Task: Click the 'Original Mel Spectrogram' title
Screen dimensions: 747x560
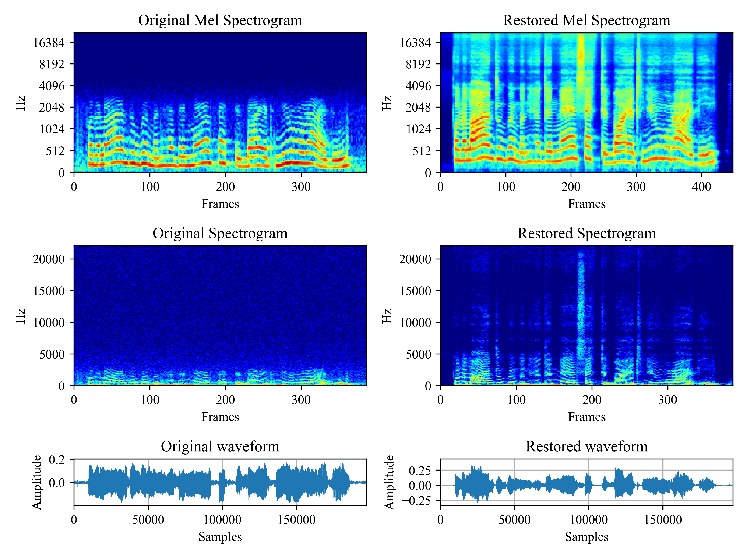Action: coord(220,21)
